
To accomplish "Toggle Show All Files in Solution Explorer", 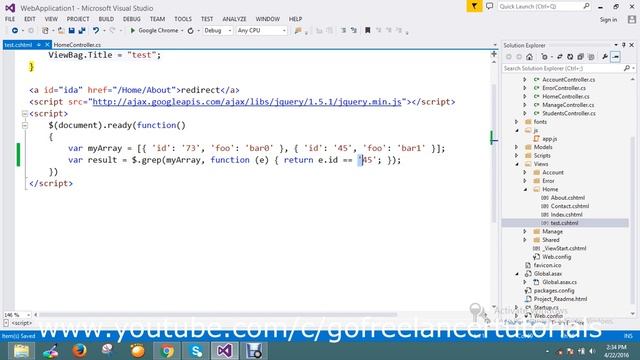I will tap(591, 57).
